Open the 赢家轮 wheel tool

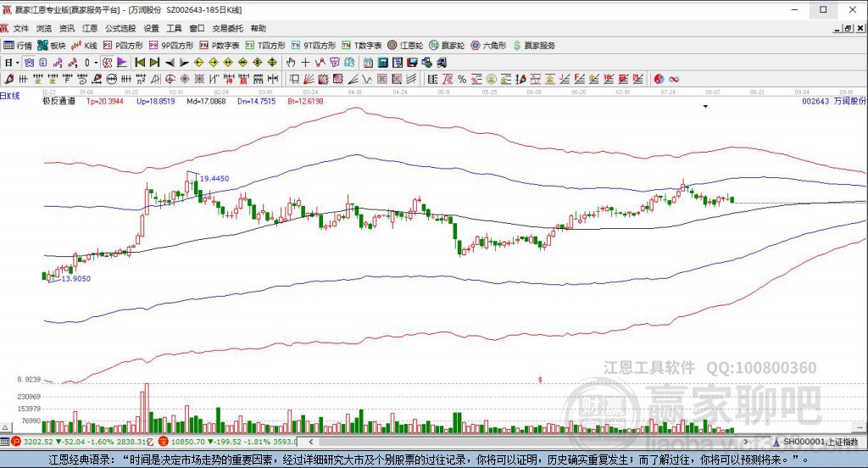(x=447, y=46)
